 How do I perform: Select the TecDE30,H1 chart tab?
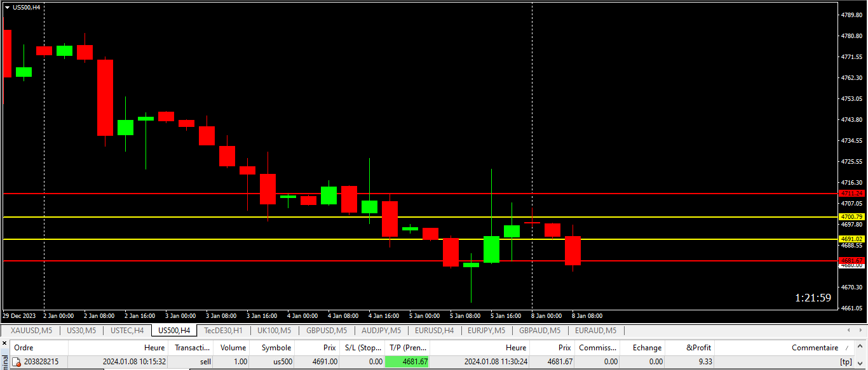point(223,331)
